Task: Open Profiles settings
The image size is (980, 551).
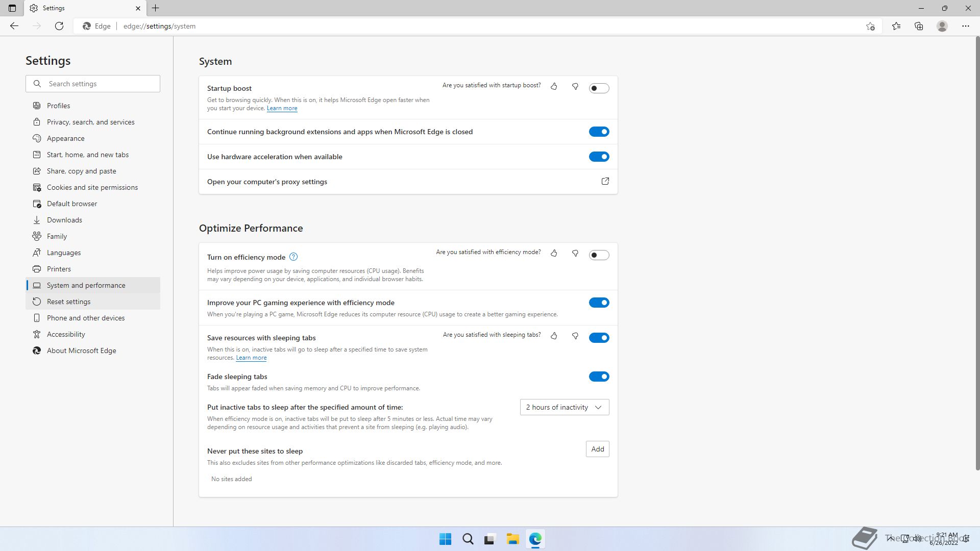Action: [93, 106]
